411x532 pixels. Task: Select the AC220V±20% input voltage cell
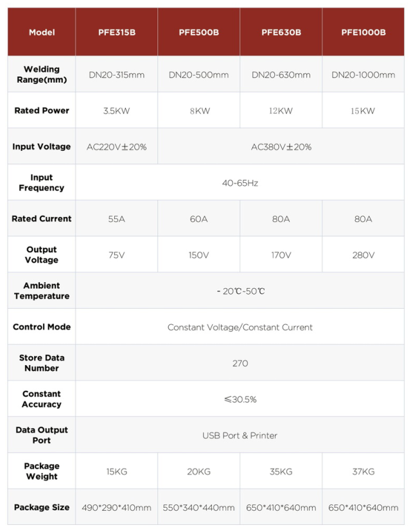[x=116, y=147]
